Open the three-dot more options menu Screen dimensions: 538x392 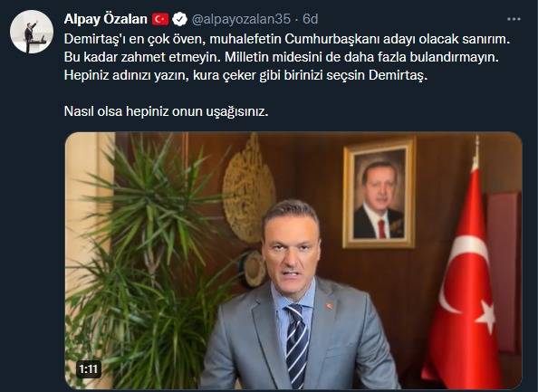(514, 19)
